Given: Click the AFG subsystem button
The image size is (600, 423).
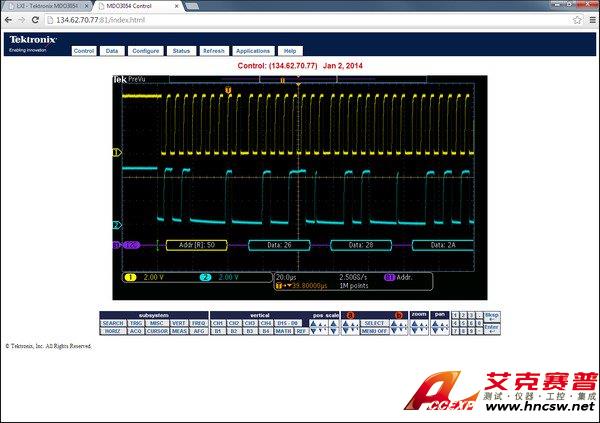Looking at the screenshot, I should point(199,331).
